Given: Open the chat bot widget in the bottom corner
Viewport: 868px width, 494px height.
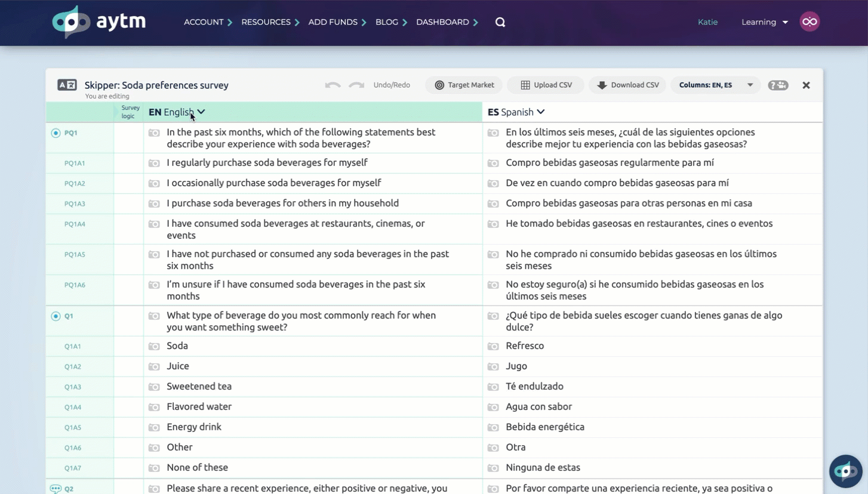Looking at the screenshot, I should tap(845, 471).
